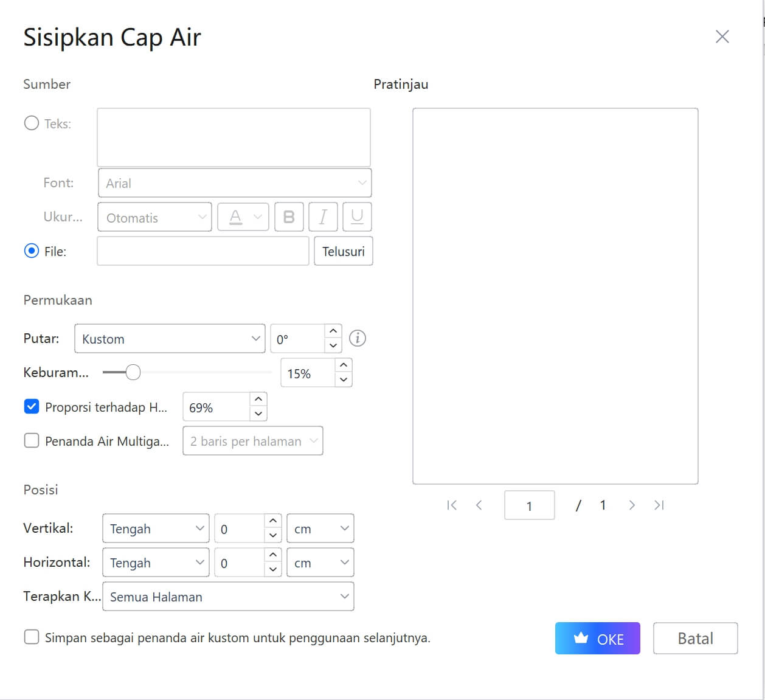Select the Teks source radio button
This screenshot has height=700, width=765.
tap(31, 123)
